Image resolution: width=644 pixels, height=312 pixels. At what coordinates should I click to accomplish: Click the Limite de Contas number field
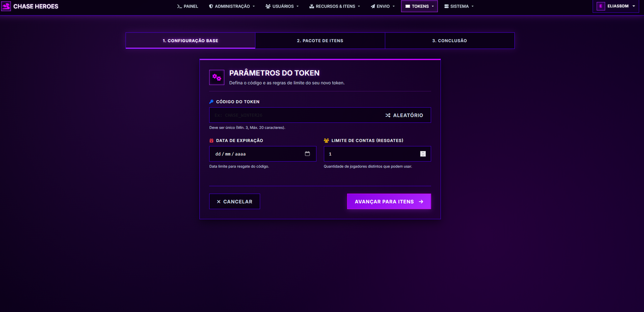377,154
